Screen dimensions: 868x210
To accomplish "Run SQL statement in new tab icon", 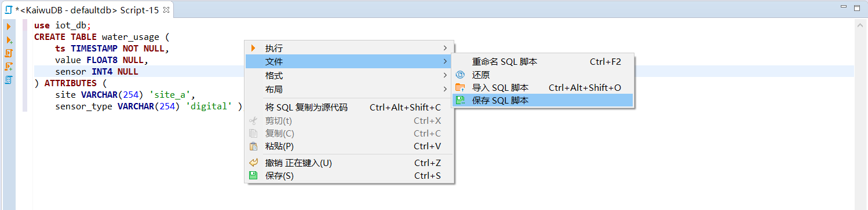I will coord(9,40).
